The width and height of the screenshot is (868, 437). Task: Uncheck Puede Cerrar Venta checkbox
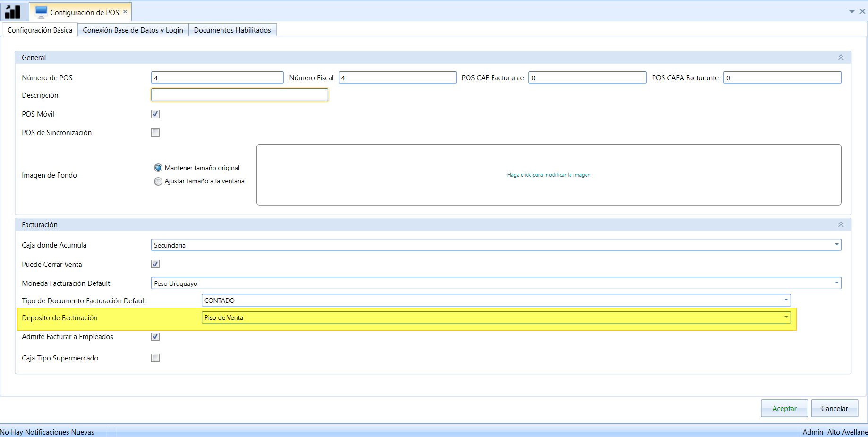click(x=155, y=264)
